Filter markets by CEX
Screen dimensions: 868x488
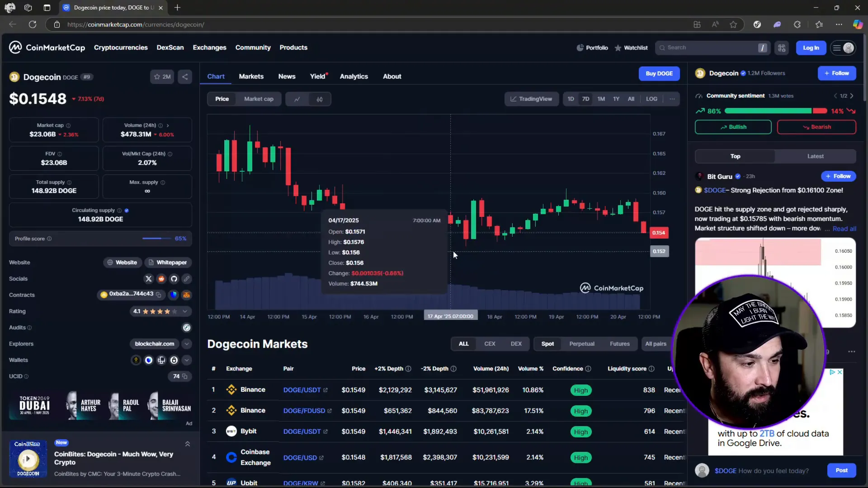[490, 344]
